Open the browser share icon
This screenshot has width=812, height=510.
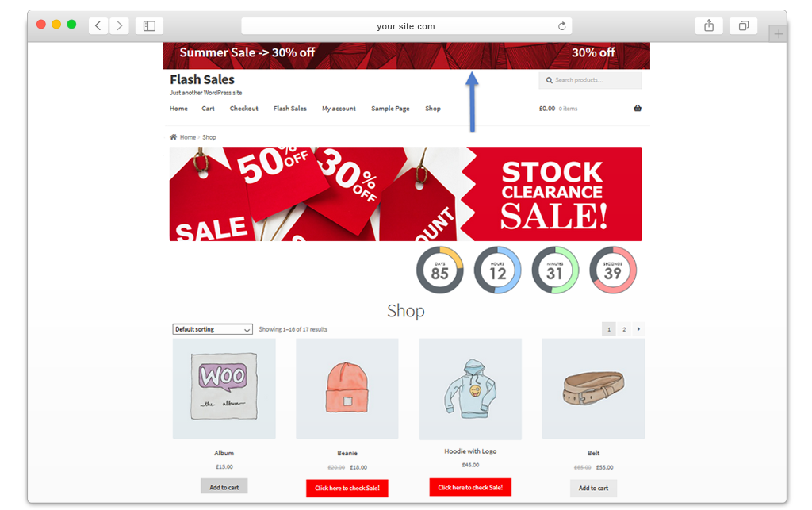tap(709, 25)
